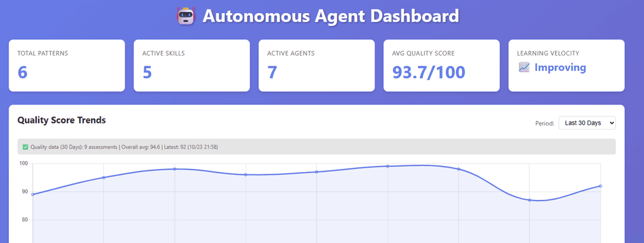Click the Improving learning velocity text
The image size is (644, 243).
pos(560,67)
